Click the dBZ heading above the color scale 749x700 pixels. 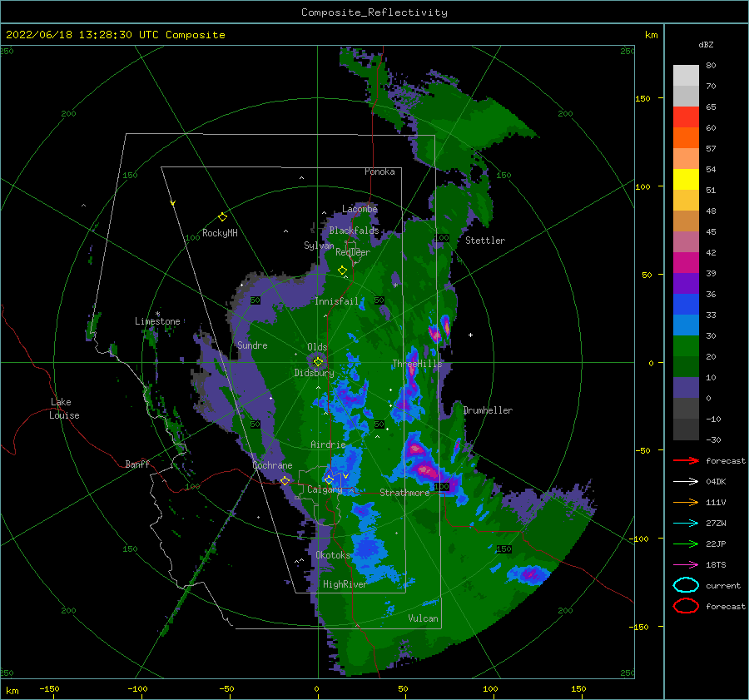[x=706, y=45]
